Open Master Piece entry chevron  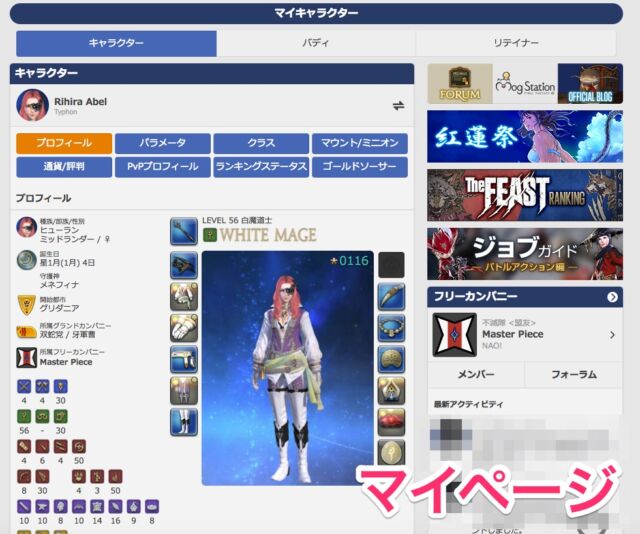tap(612, 335)
